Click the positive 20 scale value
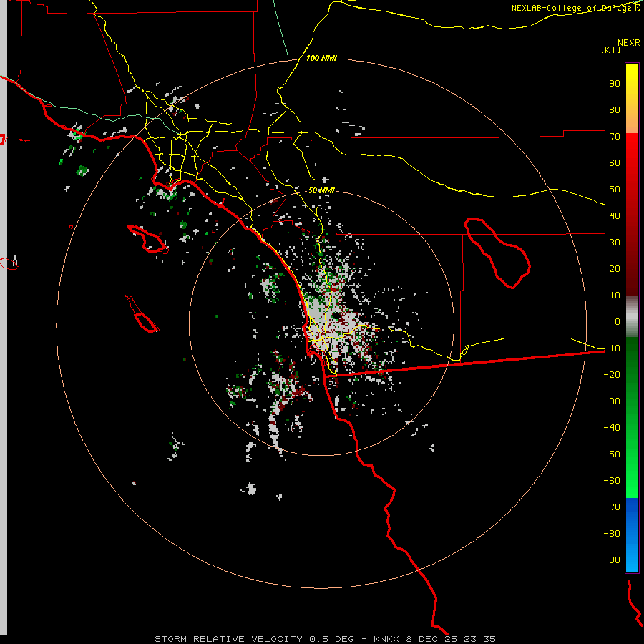644x644 pixels. 615,269
